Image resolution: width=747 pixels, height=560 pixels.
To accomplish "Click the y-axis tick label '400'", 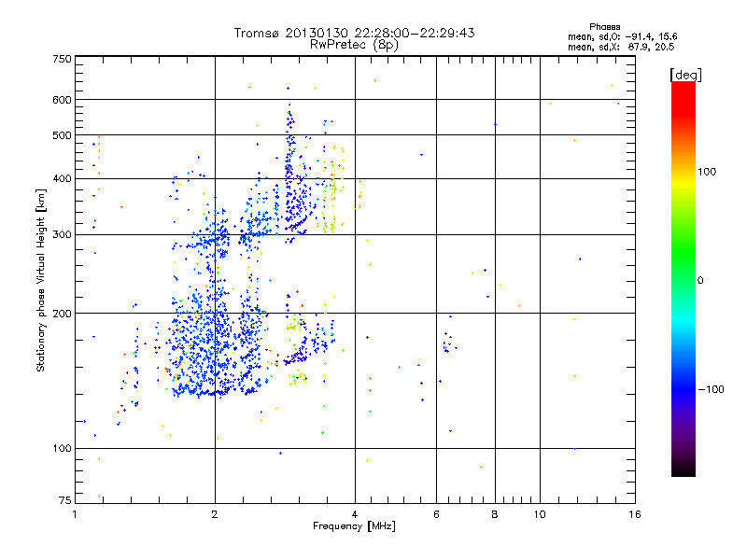I will point(63,178).
